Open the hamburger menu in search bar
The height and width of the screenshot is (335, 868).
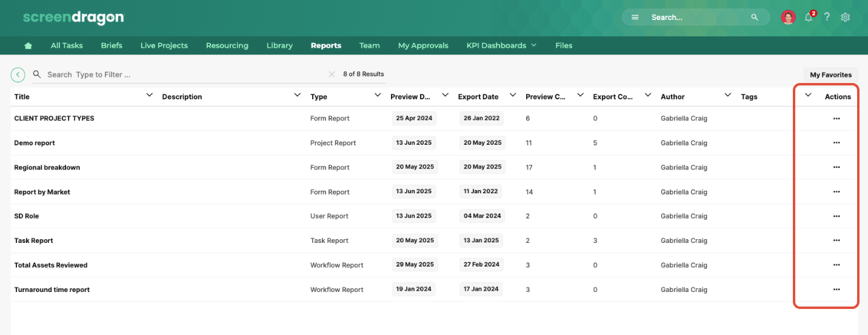coord(635,18)
